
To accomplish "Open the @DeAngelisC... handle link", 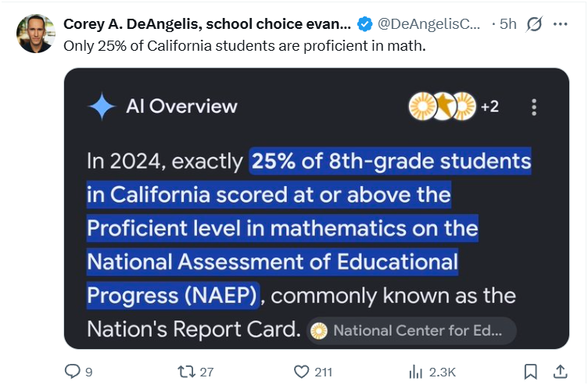I will [428, 24].
